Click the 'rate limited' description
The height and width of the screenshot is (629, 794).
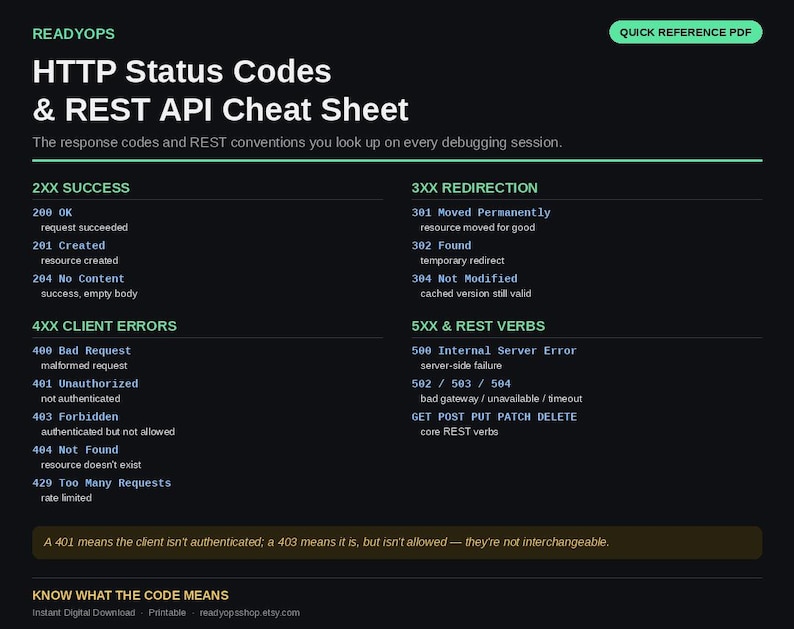[x=66, y=498]
